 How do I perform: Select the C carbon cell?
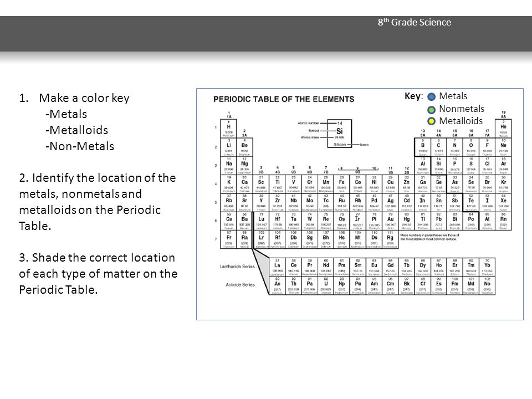point(438,147)
